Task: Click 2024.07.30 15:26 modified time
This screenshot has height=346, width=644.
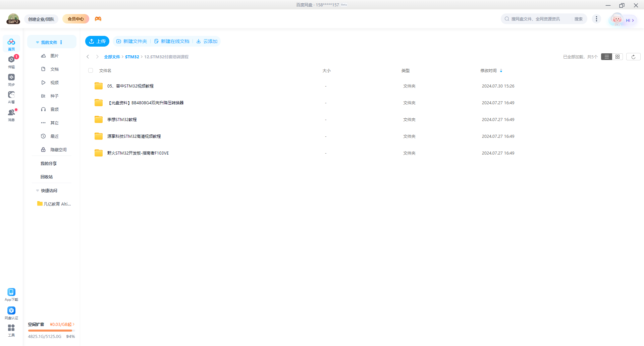Action: click(x=498, y=86)
